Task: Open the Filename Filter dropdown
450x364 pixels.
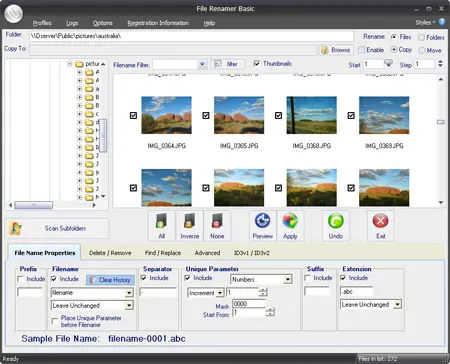Action: point(202,64)
